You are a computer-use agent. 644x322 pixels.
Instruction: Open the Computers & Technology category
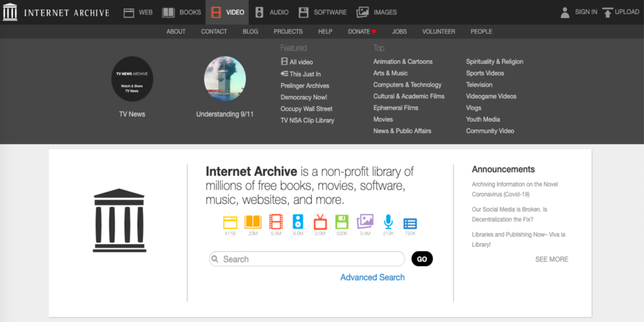click(407, 84)
